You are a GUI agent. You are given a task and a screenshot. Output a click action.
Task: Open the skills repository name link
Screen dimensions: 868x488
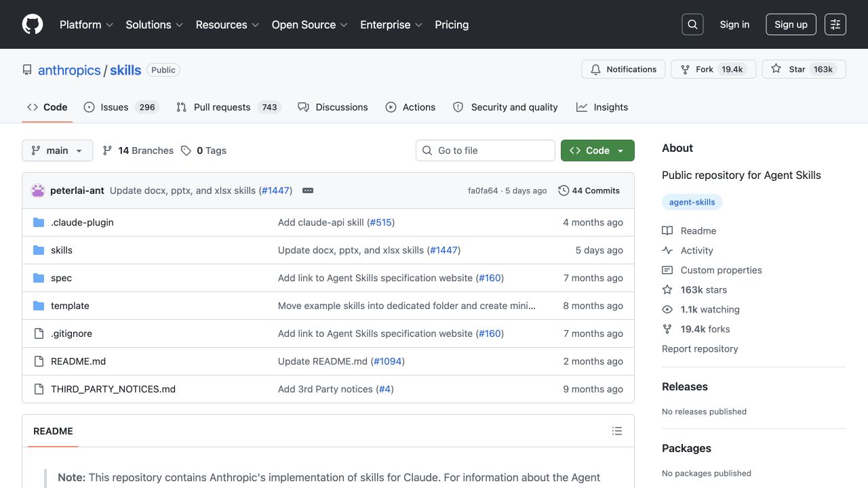(x=125, y=70)
